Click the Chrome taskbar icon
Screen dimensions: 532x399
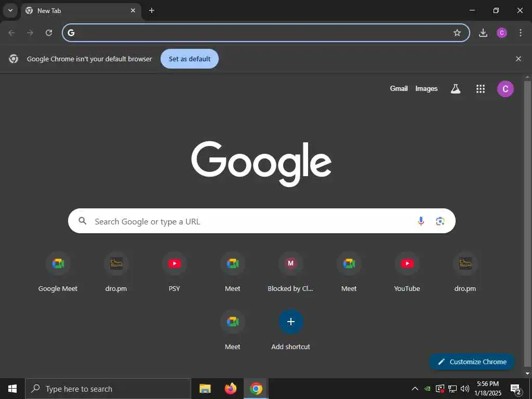(x=256, y=389)
